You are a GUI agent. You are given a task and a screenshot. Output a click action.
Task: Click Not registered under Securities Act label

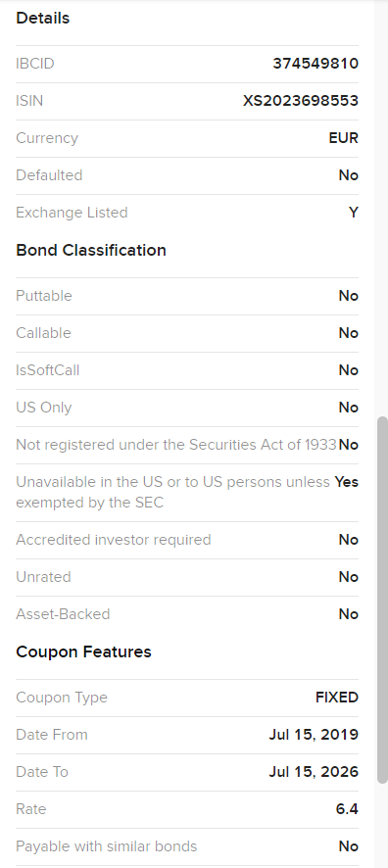point(176,445)
